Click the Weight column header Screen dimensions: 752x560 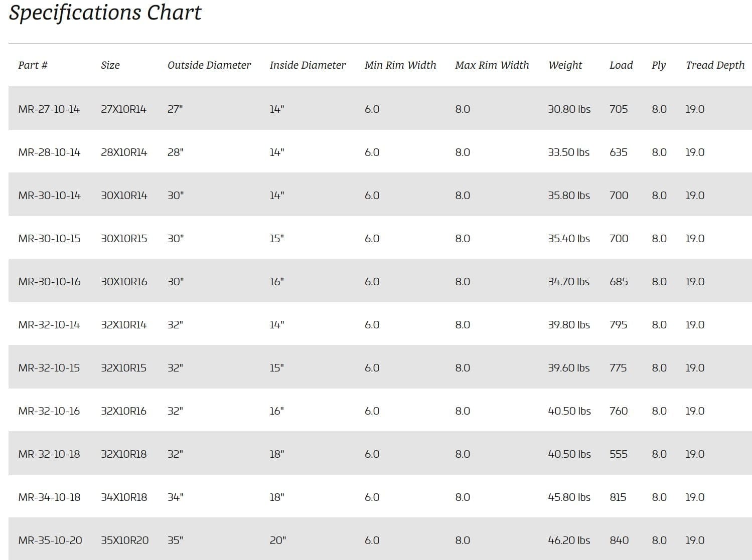pyautogui.click(x=565, y=65)
